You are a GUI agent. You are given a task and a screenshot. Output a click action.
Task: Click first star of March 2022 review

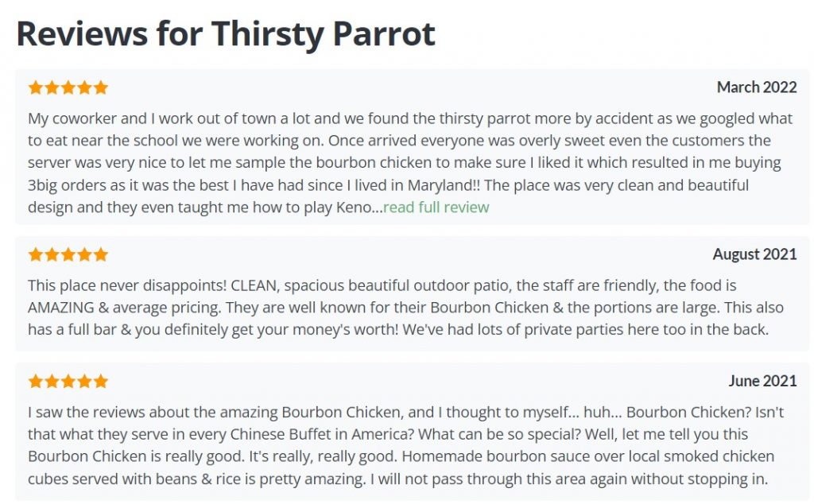click(x=35, y=87)
